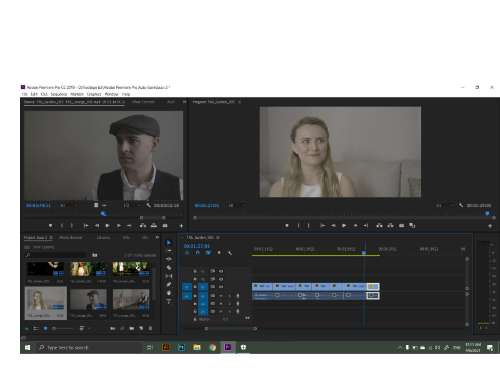Viewport: 500px width, 375px height.
Task: Toggle Snap in the Timeline
Action: 198,253
